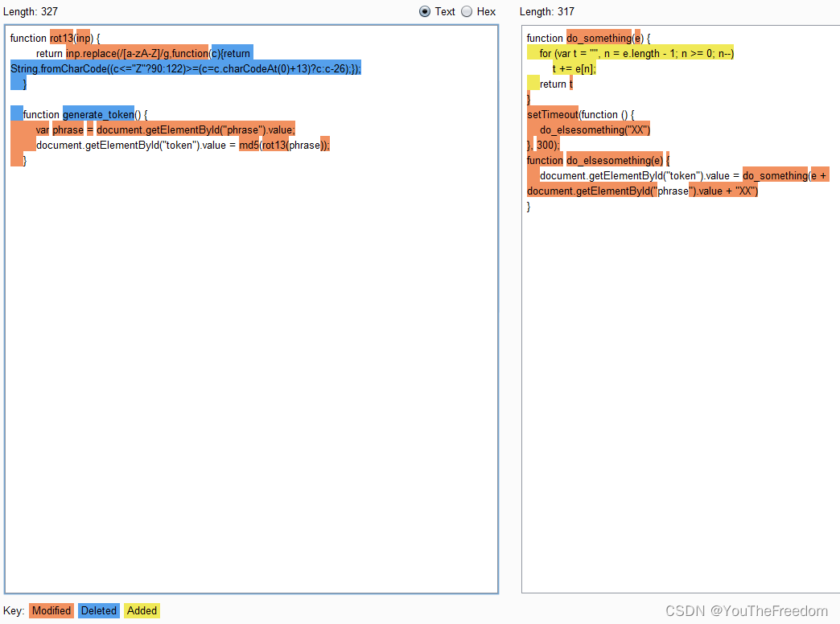The width and height of the screenshot is (840, 624).
Task: Click 'rot13' function name in left pane
Action: tap(61, 38)
